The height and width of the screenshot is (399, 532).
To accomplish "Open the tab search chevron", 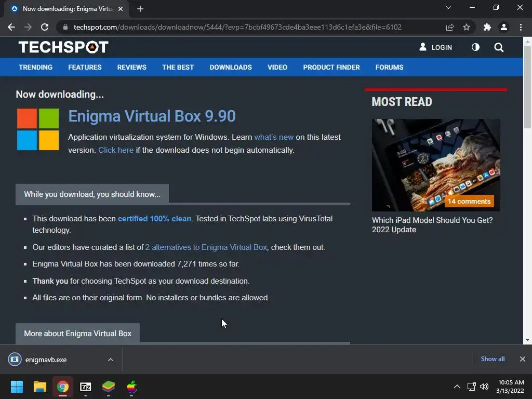I will click(448, 7).
